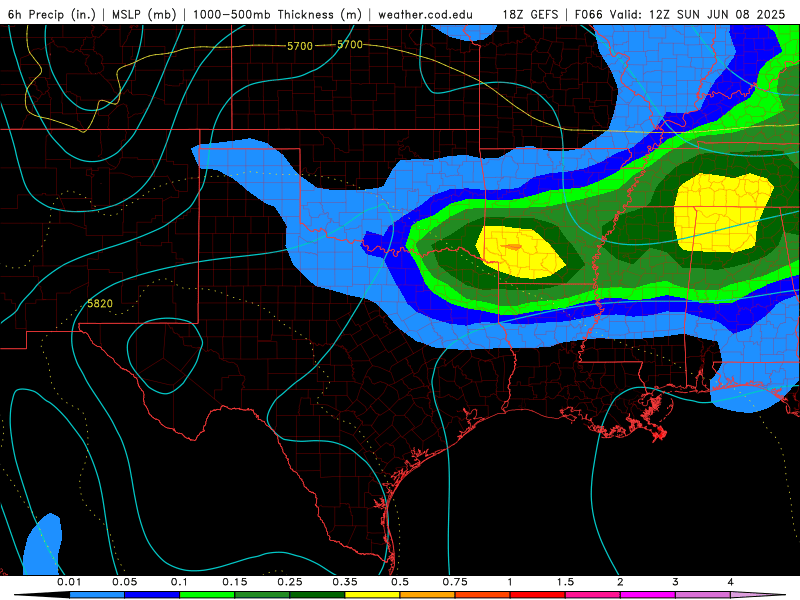The height and width of the screenshot is (600, 800).
Task: Select the violet 3 inch legend swatch
Action: 703,595
